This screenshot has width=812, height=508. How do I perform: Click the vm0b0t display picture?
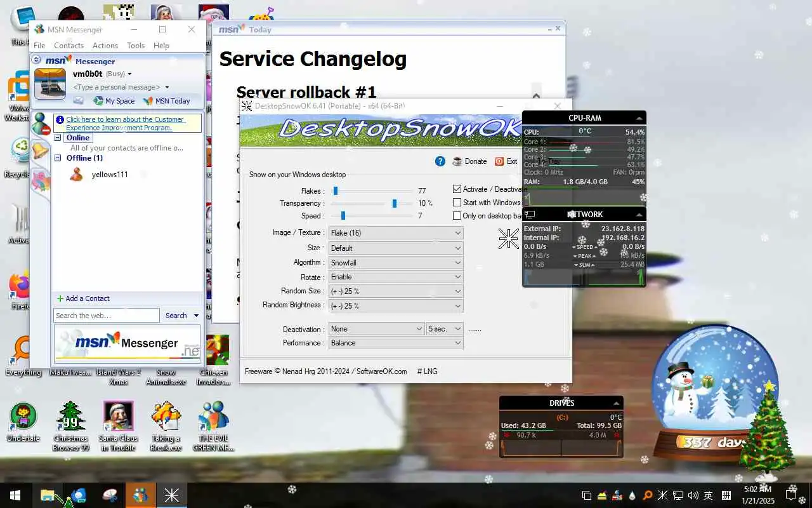point(50,83)
